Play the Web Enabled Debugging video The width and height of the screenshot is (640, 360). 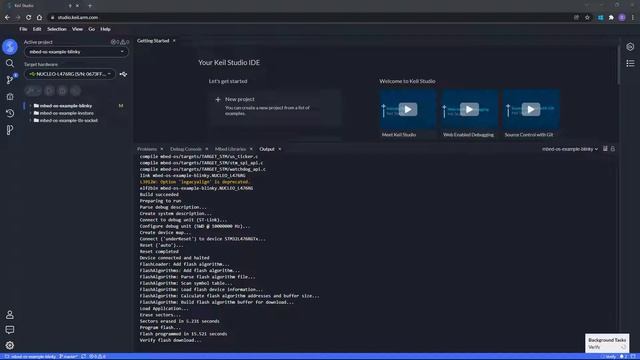[469, 109]
